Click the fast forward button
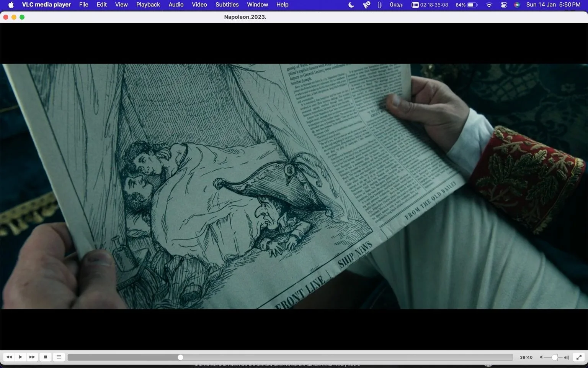 [x=32, y=357]
